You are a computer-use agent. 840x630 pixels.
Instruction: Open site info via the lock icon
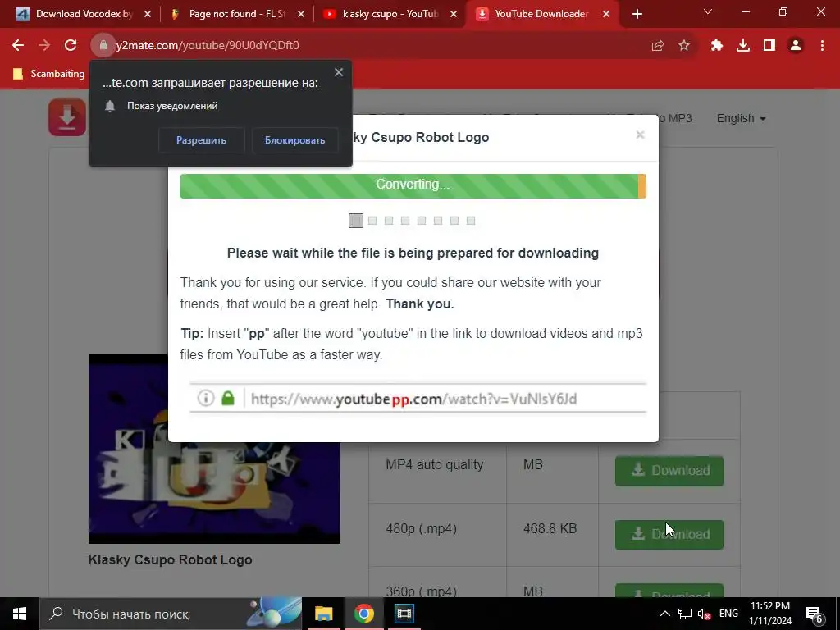tap(103, 46)
